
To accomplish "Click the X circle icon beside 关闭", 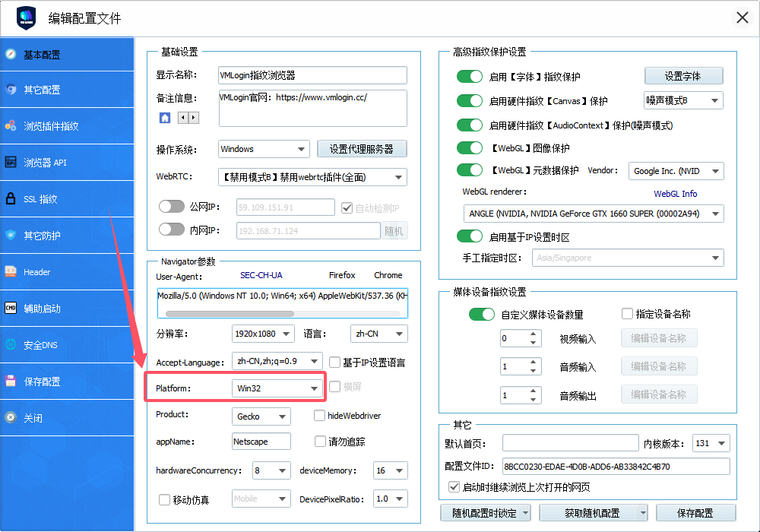I will (x=11, y=418).
